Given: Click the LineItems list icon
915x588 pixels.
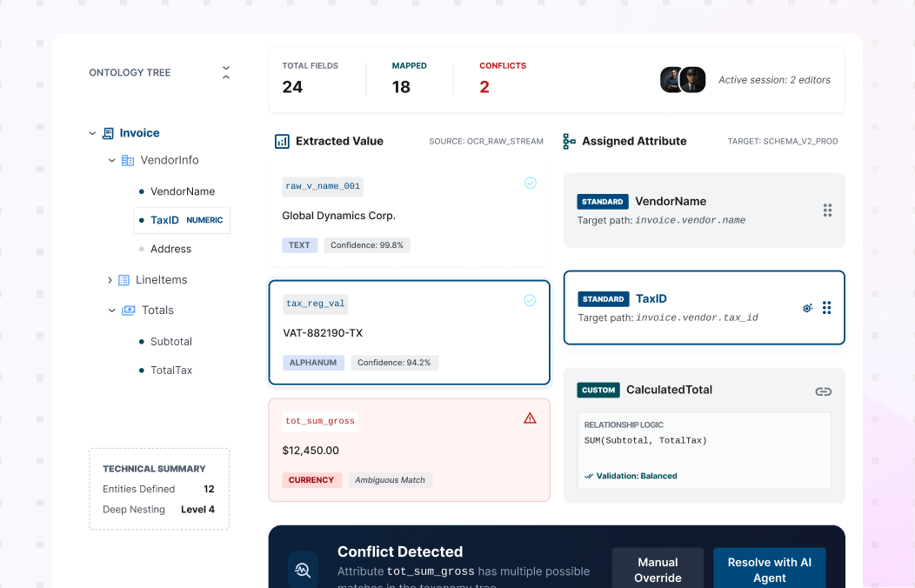Looking at the screenshot, I should coord(124,280).
